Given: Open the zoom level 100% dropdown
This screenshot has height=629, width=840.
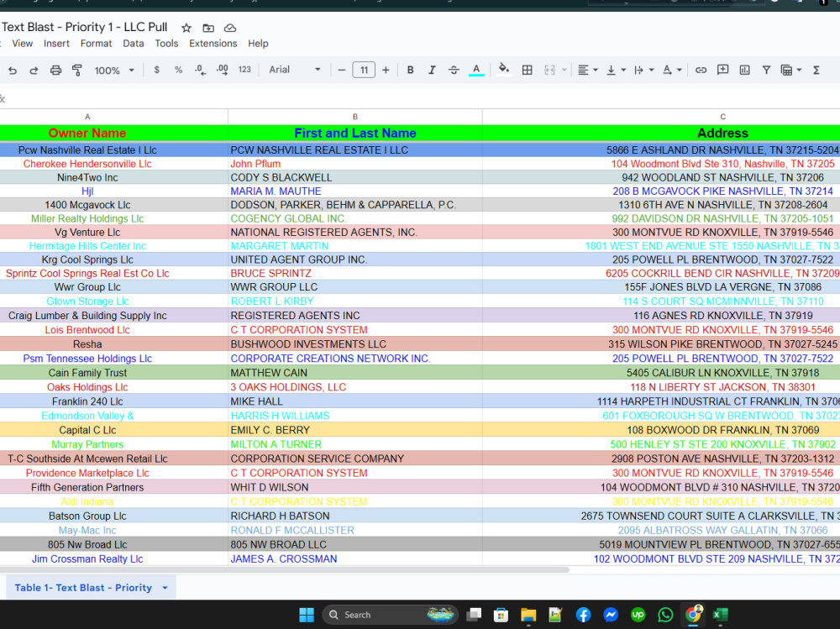Looking at the screenshot, I should tap(114, 71).
